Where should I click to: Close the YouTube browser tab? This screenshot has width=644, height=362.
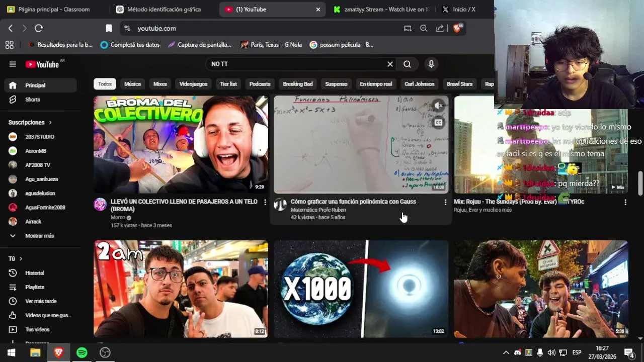point(318,10)
